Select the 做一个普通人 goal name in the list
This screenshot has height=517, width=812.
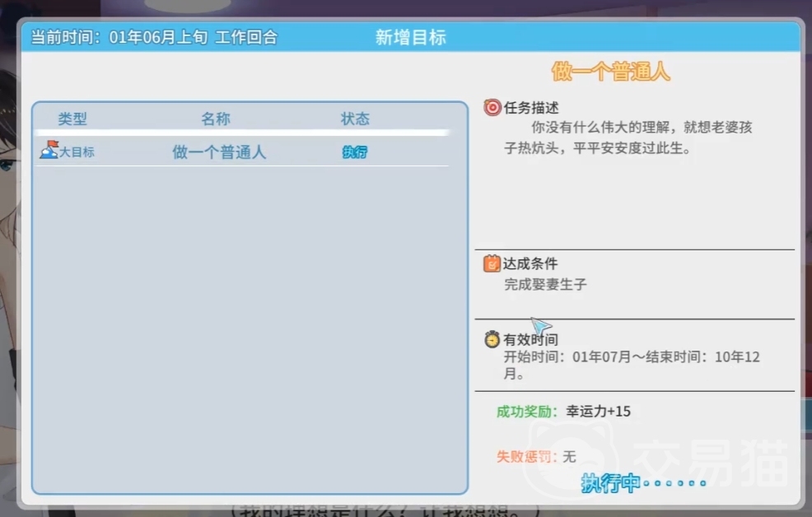[x=219, y=152]
